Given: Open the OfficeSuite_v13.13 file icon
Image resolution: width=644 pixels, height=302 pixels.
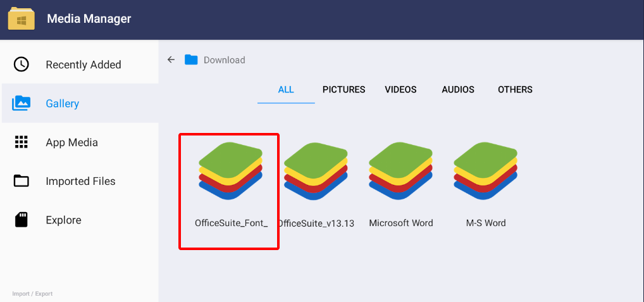Looking at the screenshot, I should point(316,171).
